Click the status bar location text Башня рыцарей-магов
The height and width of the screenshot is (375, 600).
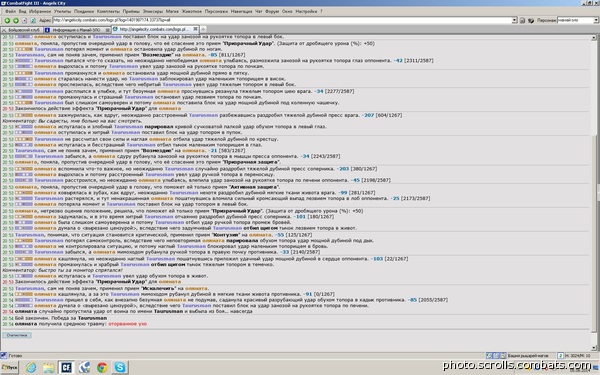pos(528,356)
